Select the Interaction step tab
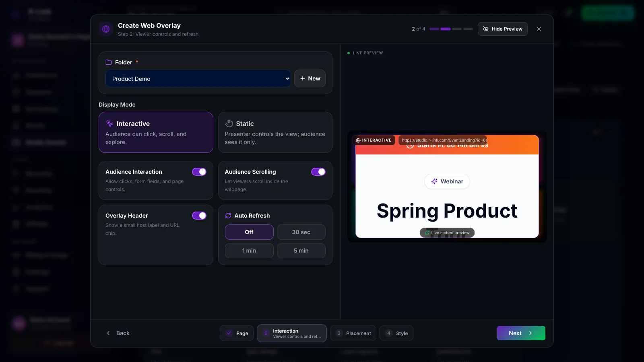The height and width of the screenshot is (362, 644). pos(292,333)
